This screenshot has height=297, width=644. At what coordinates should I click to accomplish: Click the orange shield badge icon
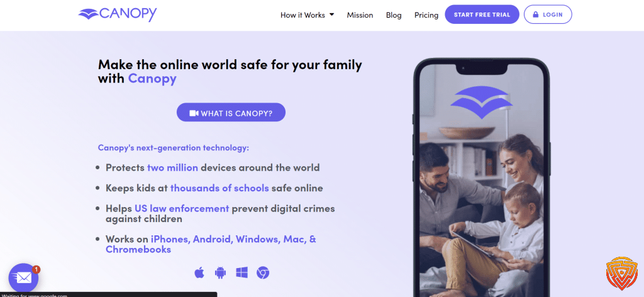tap(621, 274)
